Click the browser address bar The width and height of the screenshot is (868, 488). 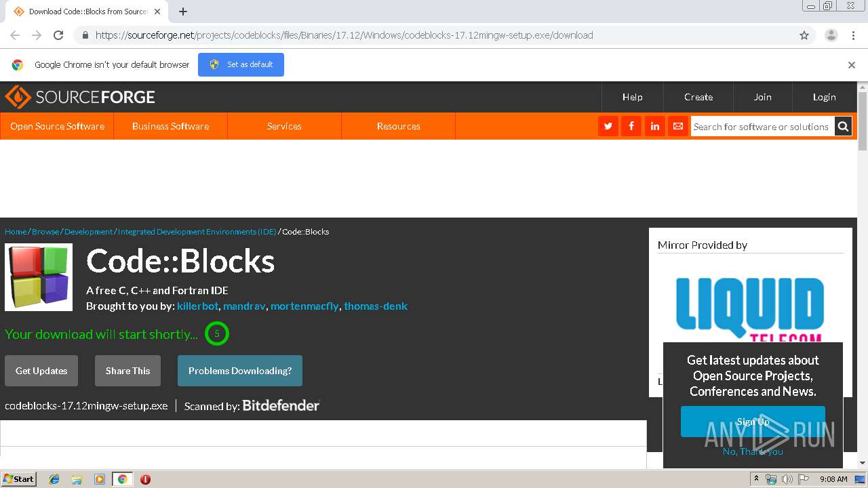(434, 35)
